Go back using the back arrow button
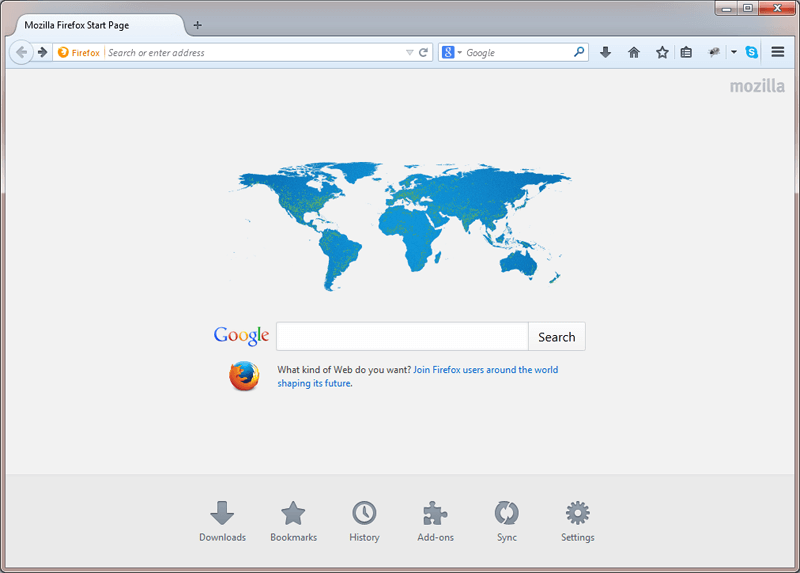 [21, 52]
